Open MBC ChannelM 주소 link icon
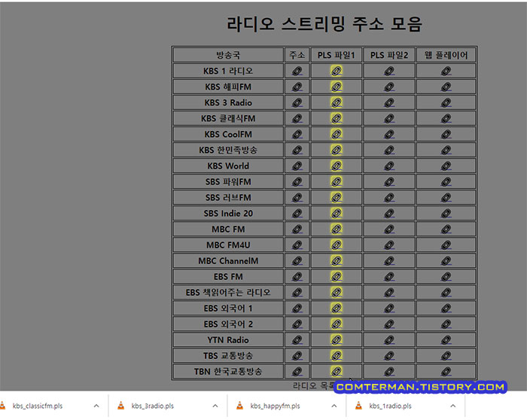Image resolution: width=527 pixels, height=420 pixels. point(297,261)
